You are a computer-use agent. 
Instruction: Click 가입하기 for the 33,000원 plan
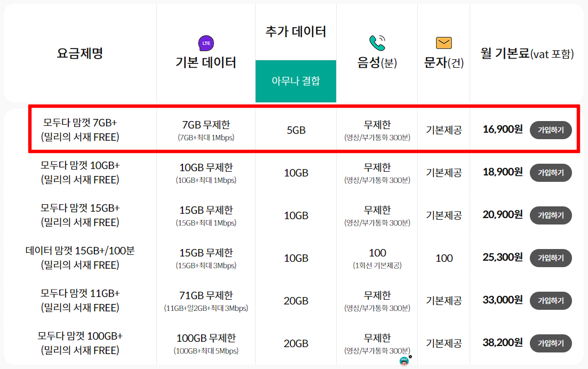pyautogui.click(x=550, y=300)
